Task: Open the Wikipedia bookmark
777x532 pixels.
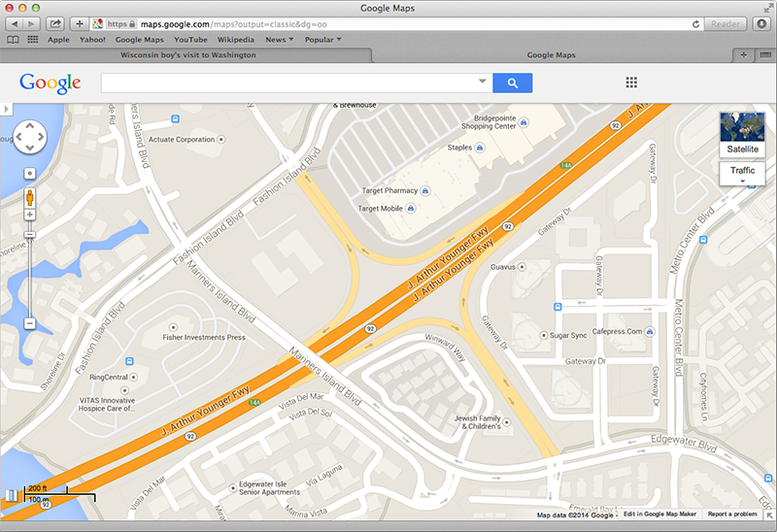Action: tap(235, 40)
